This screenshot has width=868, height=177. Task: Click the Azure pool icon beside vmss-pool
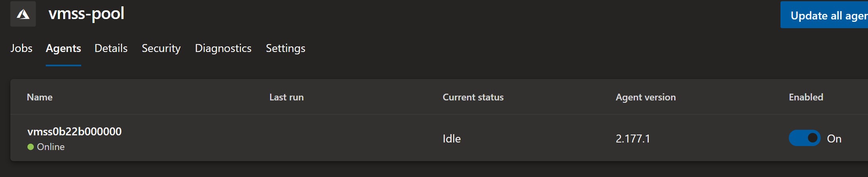(23, 14)
